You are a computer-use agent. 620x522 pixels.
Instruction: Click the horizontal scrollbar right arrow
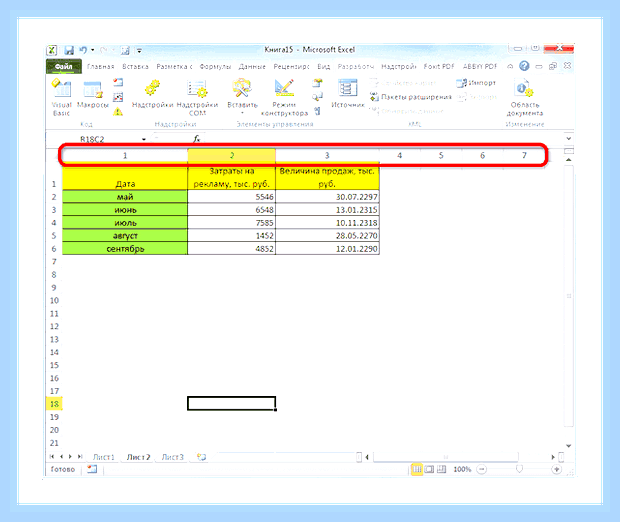(553, 457)
